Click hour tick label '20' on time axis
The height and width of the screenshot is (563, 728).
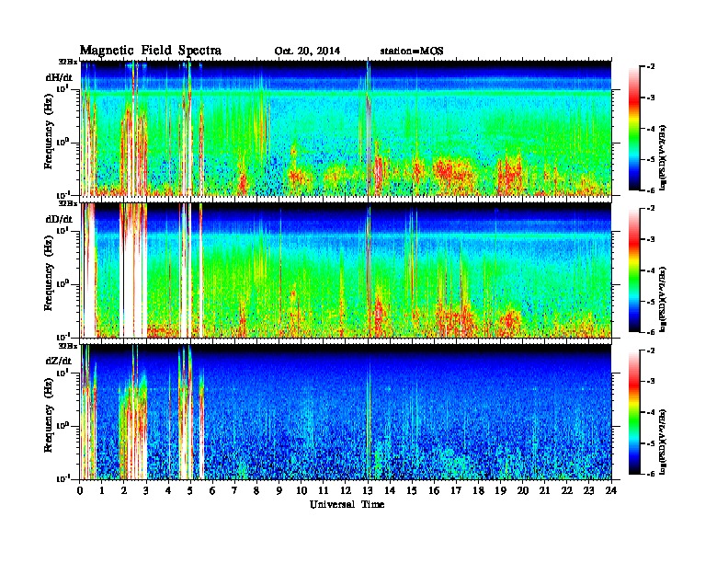pos(523,491)
